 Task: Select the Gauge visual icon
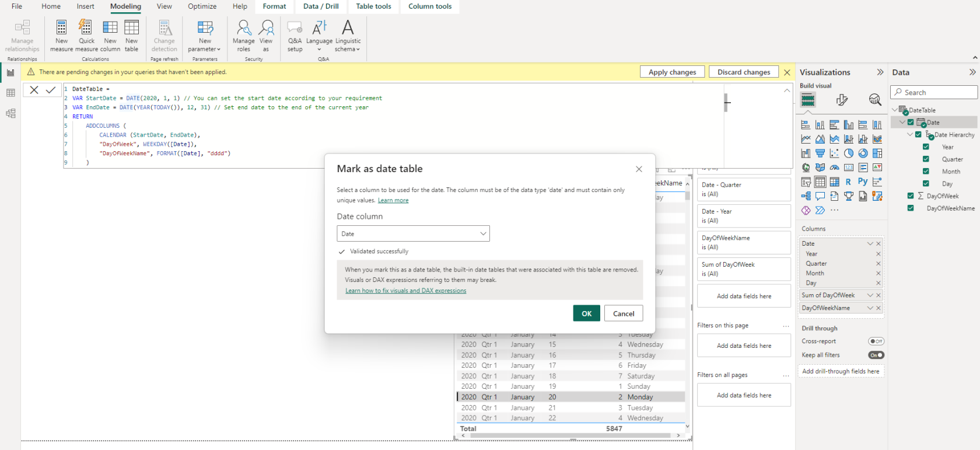(x=834, y=168)
